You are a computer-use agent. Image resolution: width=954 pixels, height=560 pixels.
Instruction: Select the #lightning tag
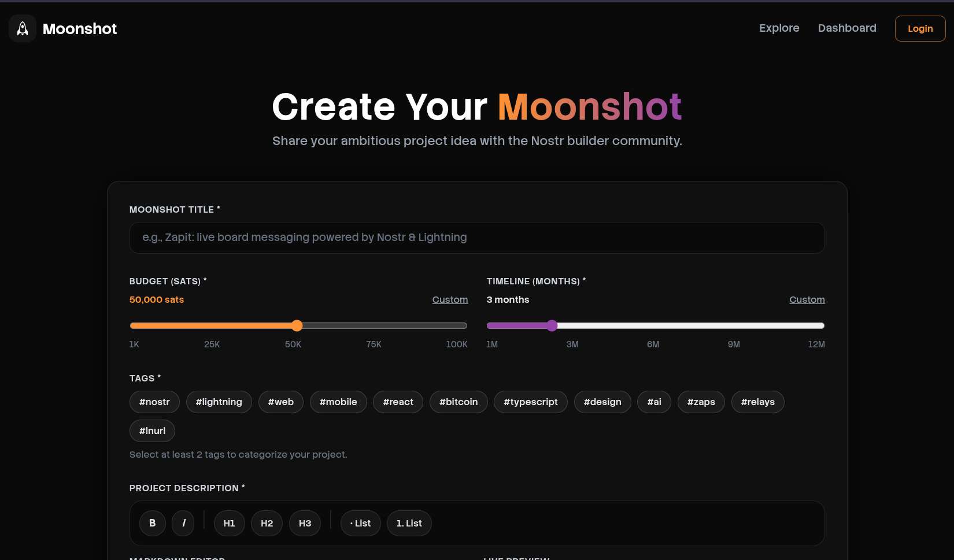pos(219,402)
